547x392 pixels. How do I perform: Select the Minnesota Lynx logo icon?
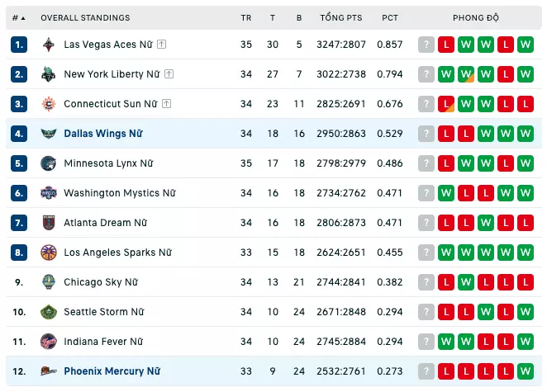pos(49,163)
